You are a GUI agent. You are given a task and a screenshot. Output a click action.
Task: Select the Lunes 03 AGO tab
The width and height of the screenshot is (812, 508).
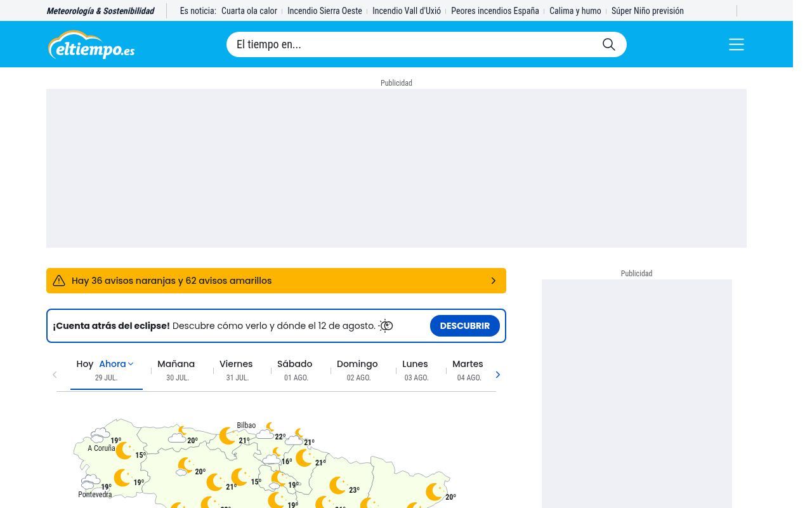[x=416, y=370]
